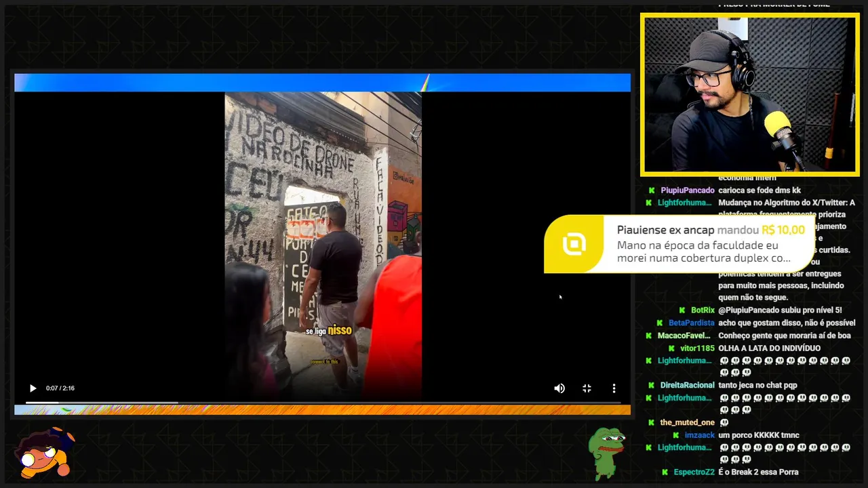Screen dimensions: 868x488
Task: Open BotRix user name in chat
Action: [x=703, y=310]
